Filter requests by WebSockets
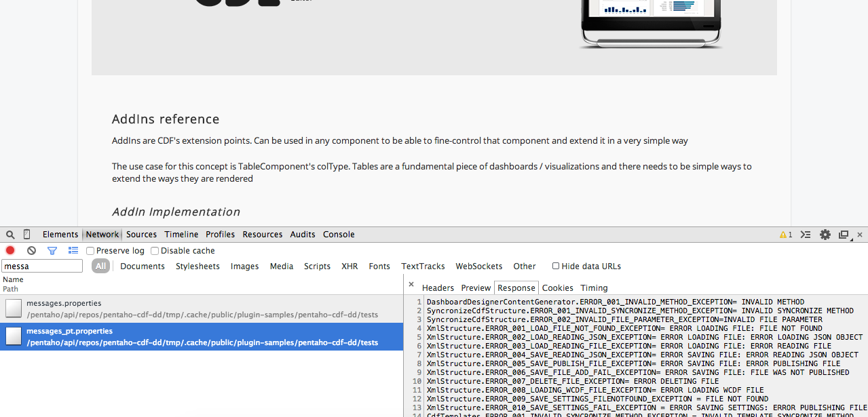 tap(479, 266)
